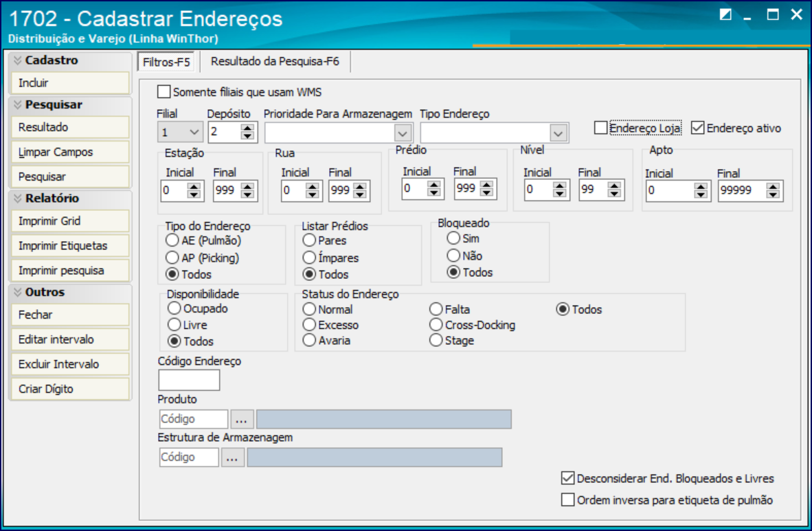Image resolution: width=812 pixels, height=531 pixels.
Task: Open Produto lookup ellipsis button
Action: point(242,419)
